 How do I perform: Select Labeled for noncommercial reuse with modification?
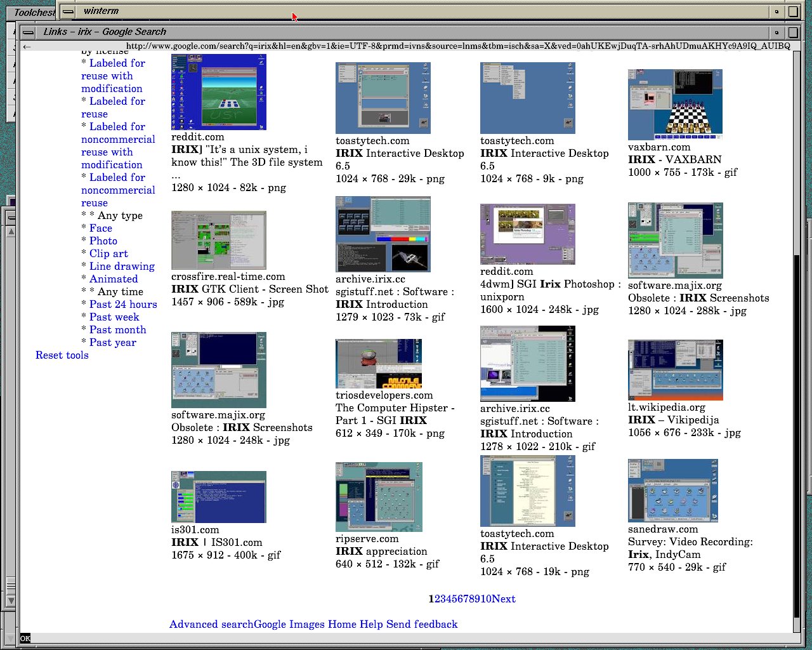(x=118, y=146)
